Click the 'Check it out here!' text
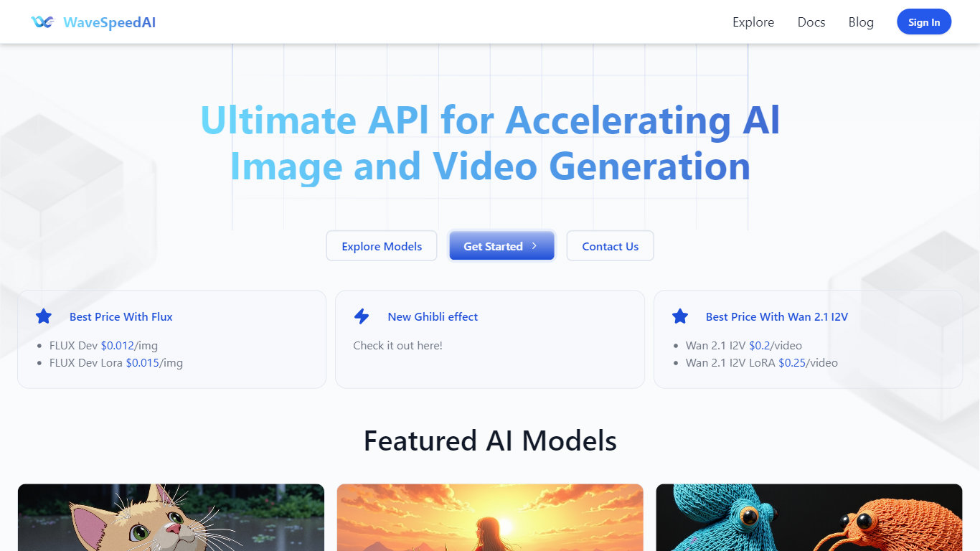This screenshot has width=980, height=551. [398, 345]
